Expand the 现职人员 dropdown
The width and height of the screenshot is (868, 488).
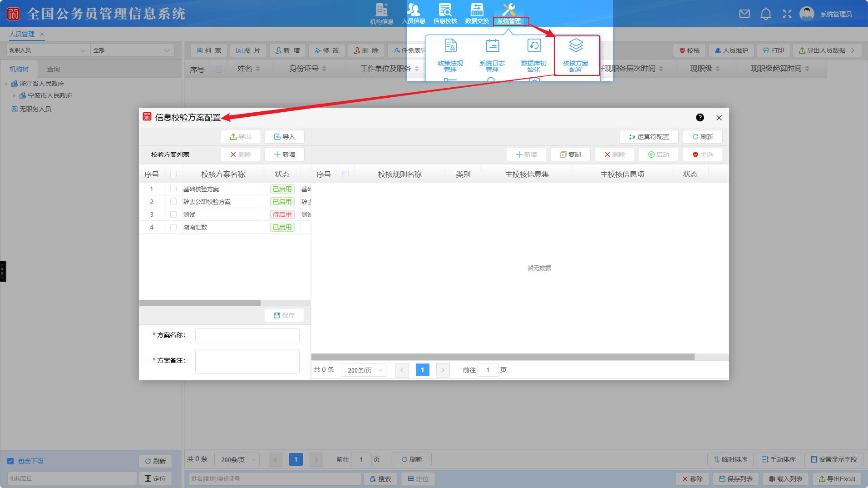(x=47, y=50)
